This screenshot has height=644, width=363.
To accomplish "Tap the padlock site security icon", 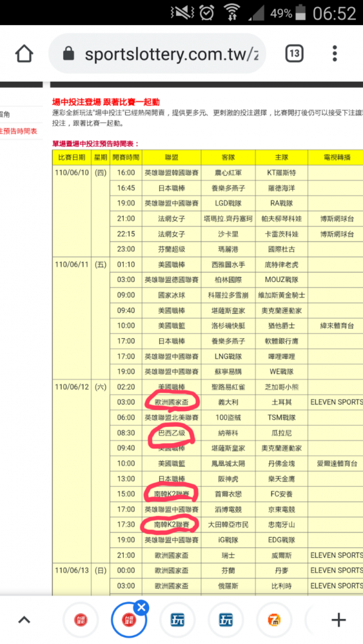I will (x=68, y=53).
